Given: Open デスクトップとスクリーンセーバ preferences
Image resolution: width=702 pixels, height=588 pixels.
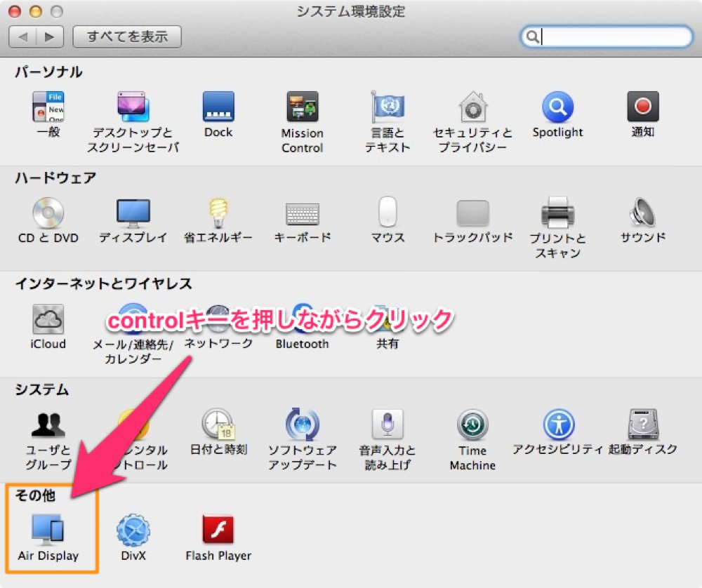Looking at the screenshot, I should 133,107.
